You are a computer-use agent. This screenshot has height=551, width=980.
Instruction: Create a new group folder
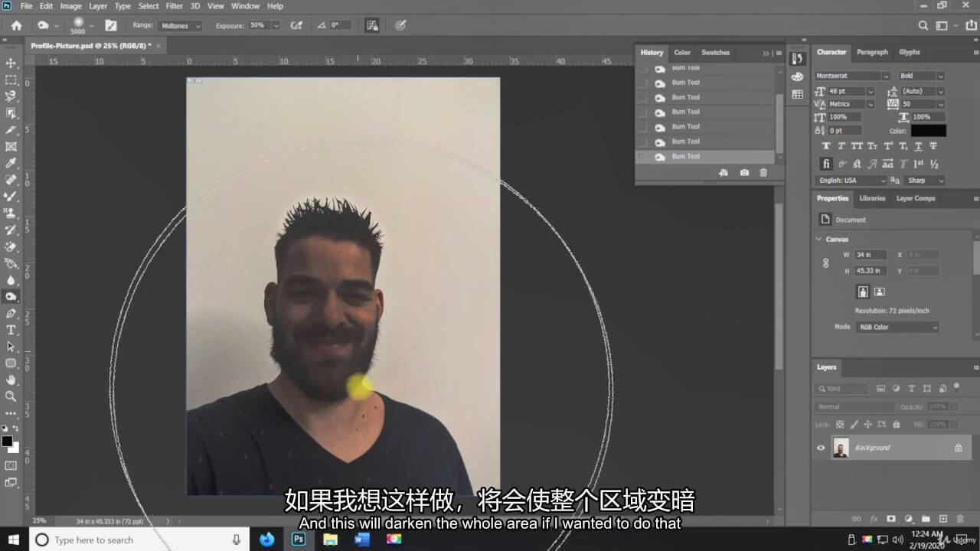pos(926,519)
